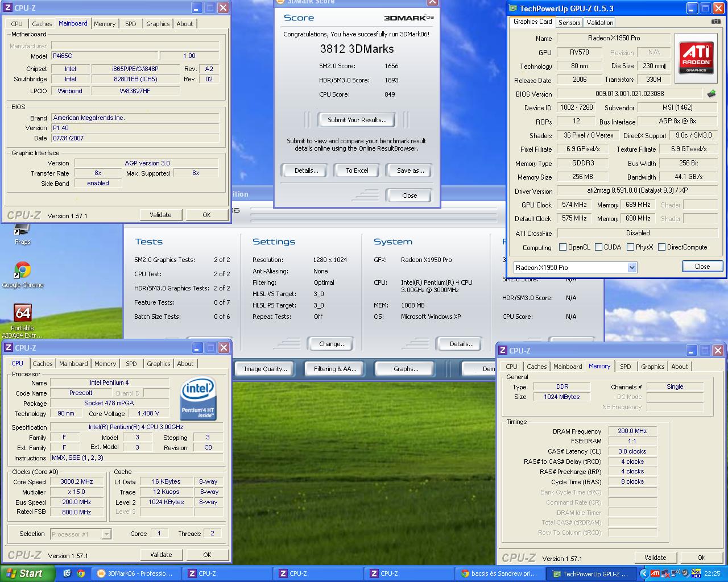Click Save as button in Score dialog

[411, 171]
